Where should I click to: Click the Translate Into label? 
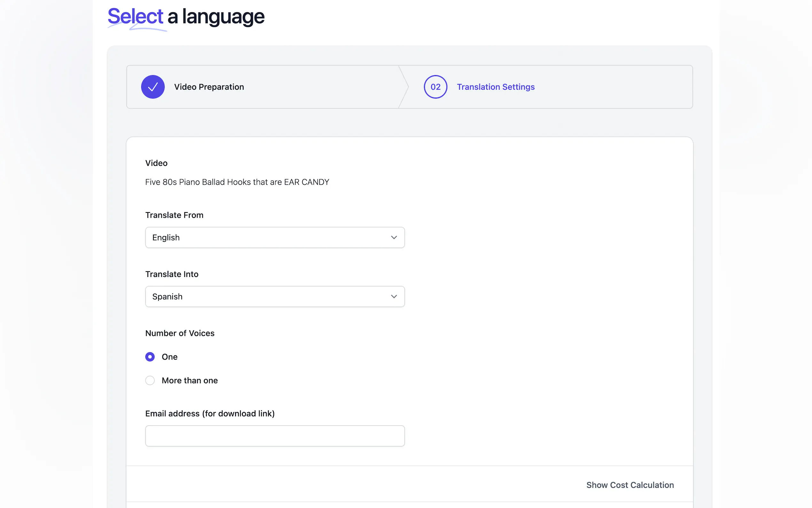click(x=172, y=274)
